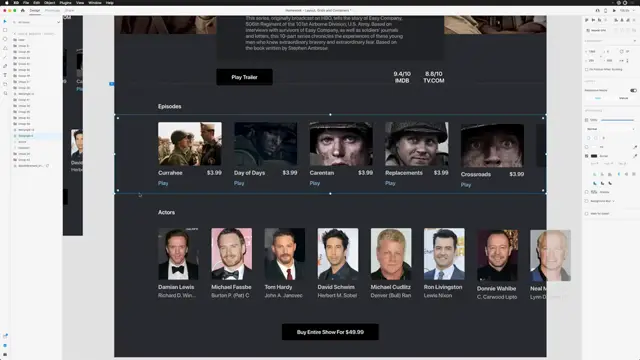This screenshot has width=640, height=360.
Task: Enable the Shadow checkbox
Action: click(x=587, y=192)
